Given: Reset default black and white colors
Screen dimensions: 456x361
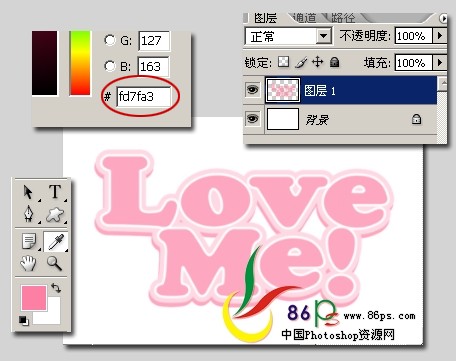Looking at the screenshot, I should tap(24, 320).
